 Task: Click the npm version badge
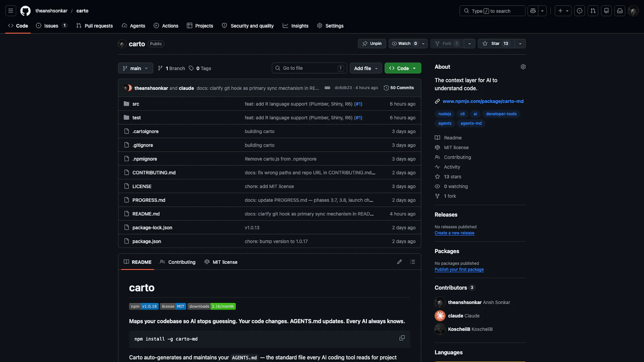pyautogui.click(x=144, y=306)
